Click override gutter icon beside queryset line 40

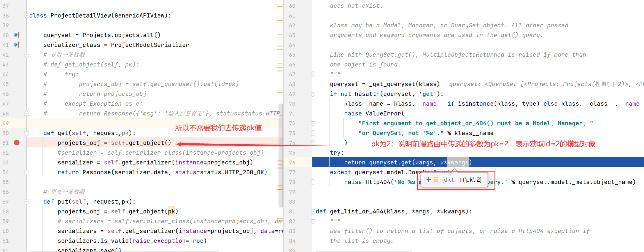[x=17, y=35]
